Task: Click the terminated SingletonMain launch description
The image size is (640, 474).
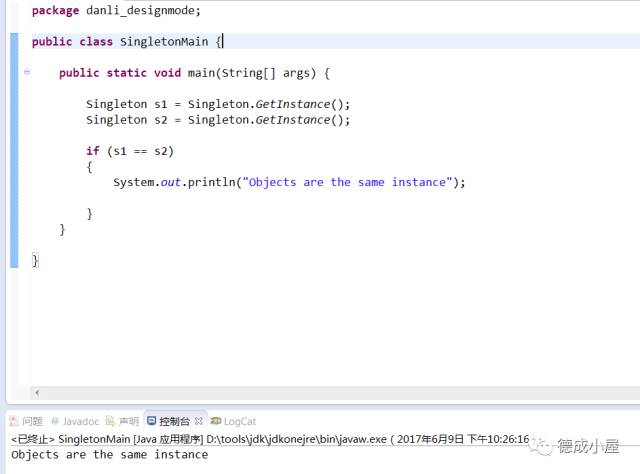Action: (270, 439)
